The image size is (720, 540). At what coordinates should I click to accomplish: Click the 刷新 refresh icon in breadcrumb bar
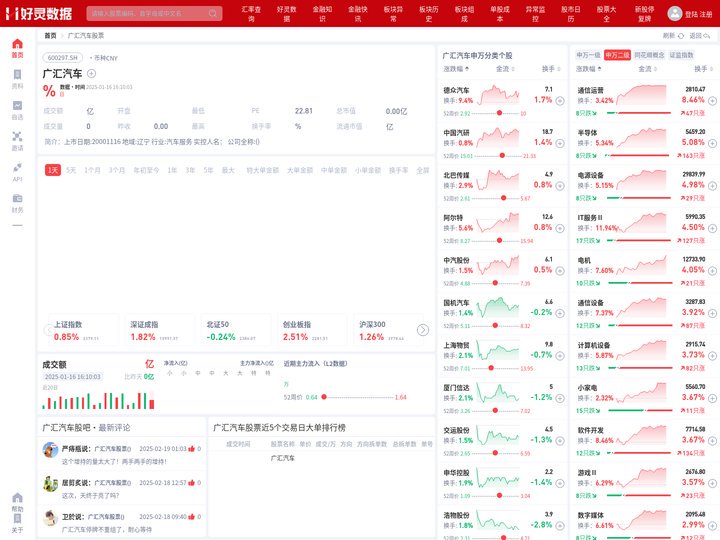[x=681, y=36]
